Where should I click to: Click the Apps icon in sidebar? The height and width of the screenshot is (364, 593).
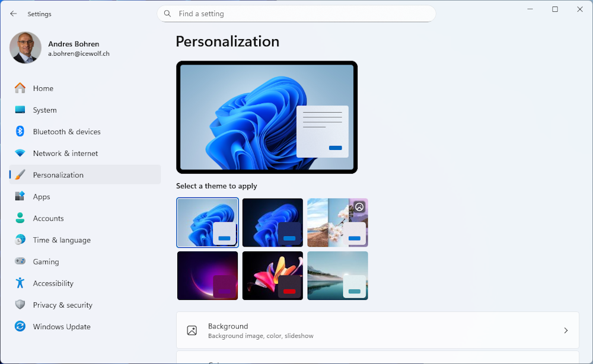coord(20,196)
